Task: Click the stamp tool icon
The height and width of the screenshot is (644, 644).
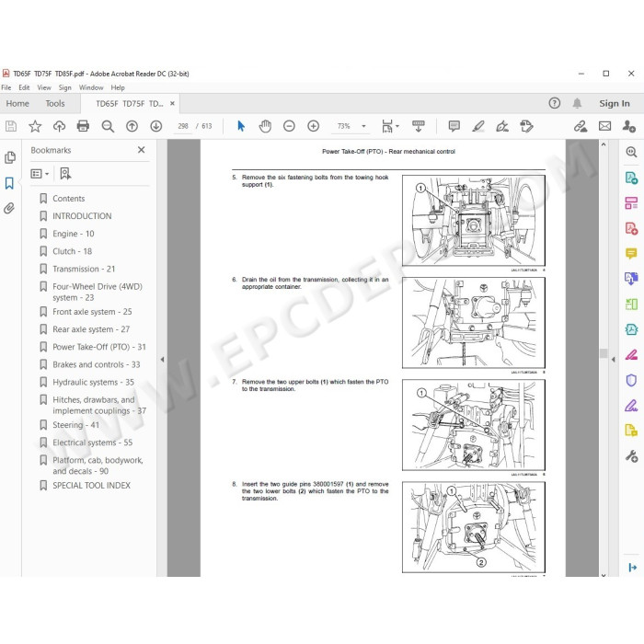Action: [x=526, y=126]
